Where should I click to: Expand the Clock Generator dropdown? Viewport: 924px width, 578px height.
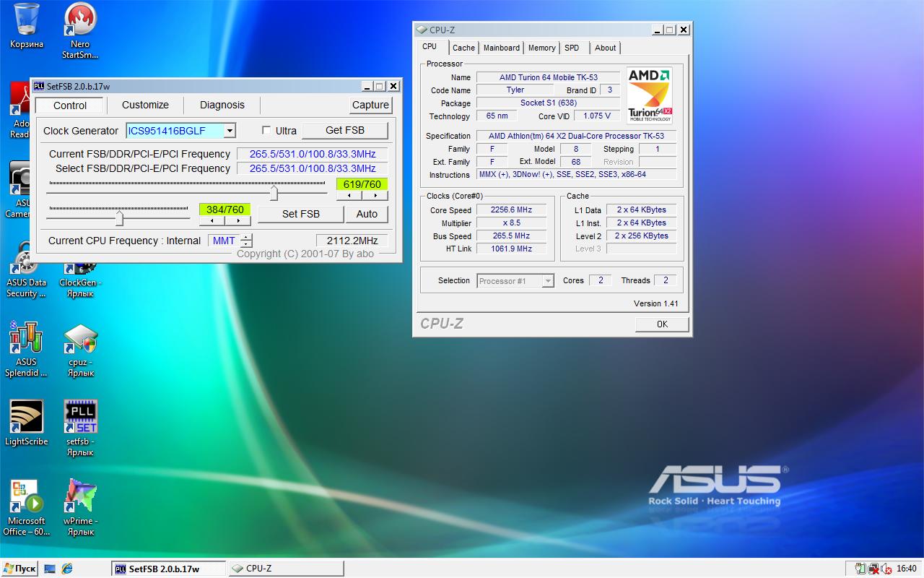click(x=229, y=131)
